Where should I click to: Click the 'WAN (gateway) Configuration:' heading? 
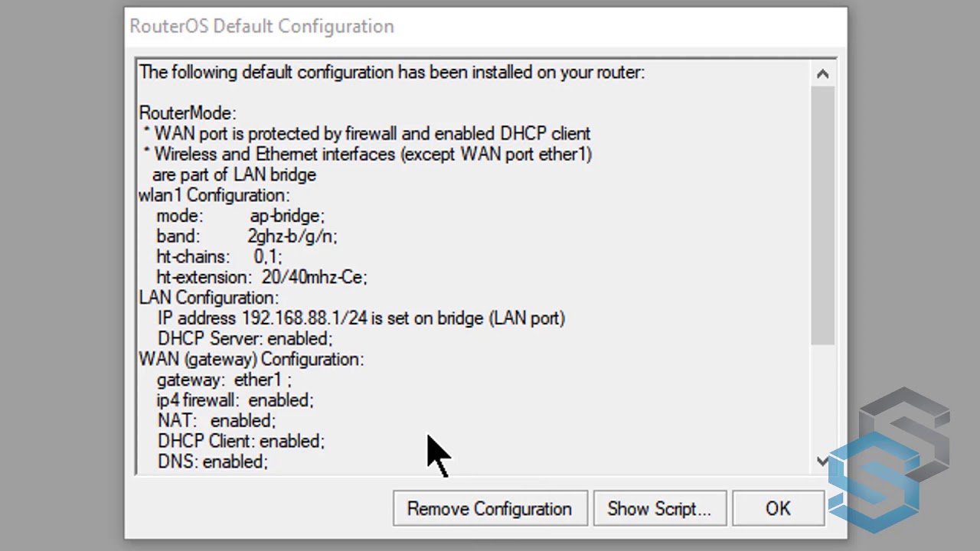pyautogui.click(x=251, y=359)
